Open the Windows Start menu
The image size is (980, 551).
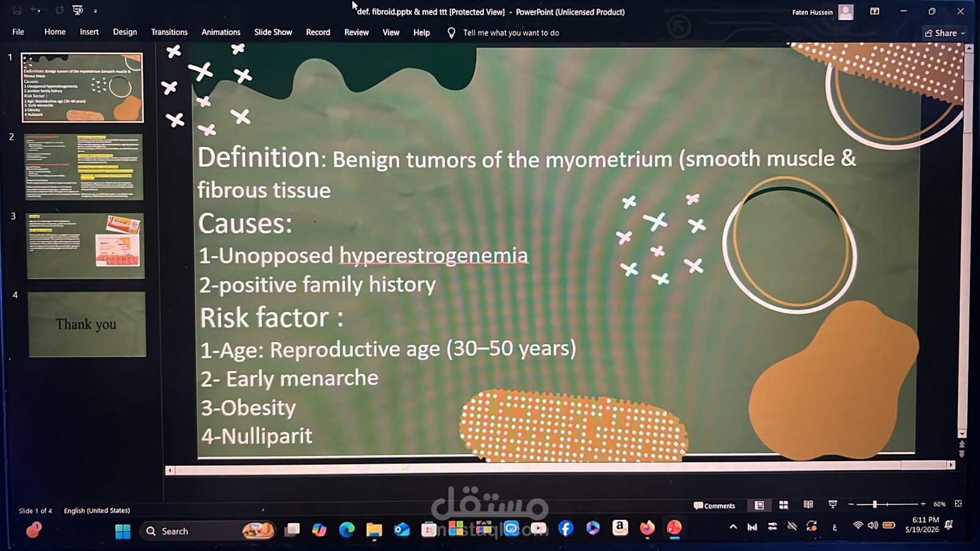[x=123, y=531]
